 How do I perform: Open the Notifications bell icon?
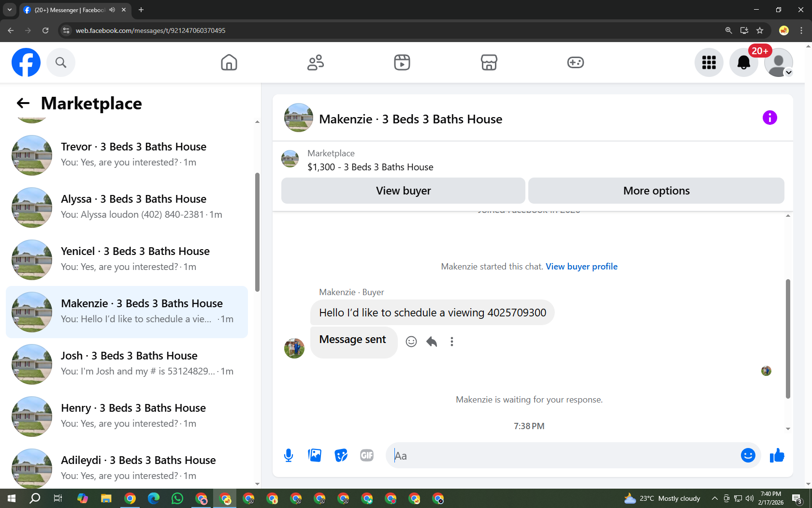[744, 62]
